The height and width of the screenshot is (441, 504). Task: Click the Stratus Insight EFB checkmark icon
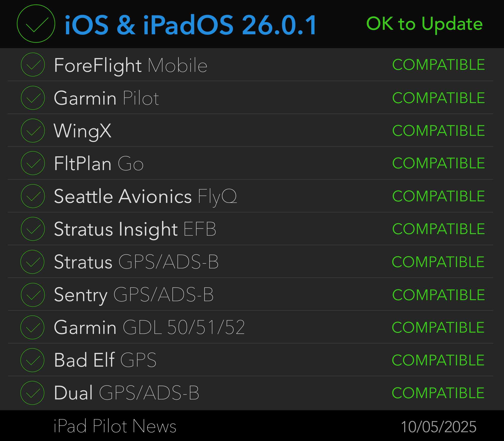[x=33, y=229]
